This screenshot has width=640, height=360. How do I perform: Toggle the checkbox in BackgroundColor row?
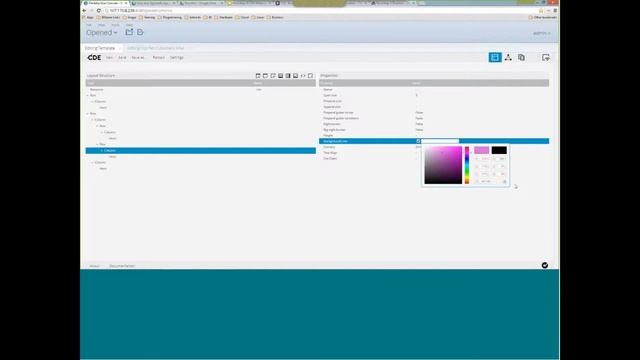pos(418,141)
